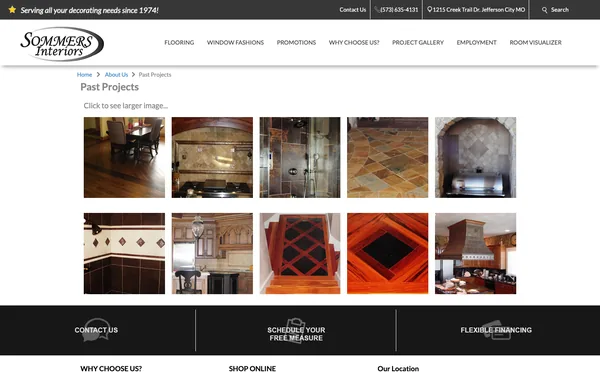Click the Why Choose Us? footer heading

[111, 368]
